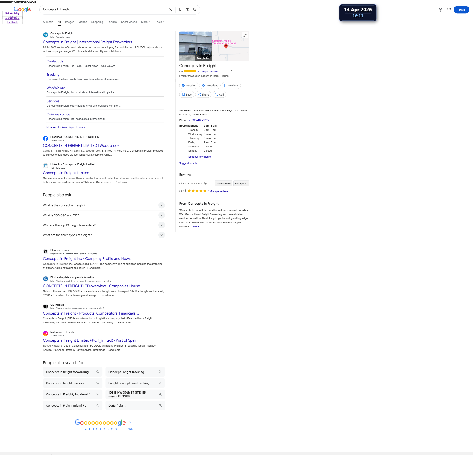Viewport: 476px width, 455px height.
Task: Click the Concepts In Freight CIF favicon
Action: (46, 35)
